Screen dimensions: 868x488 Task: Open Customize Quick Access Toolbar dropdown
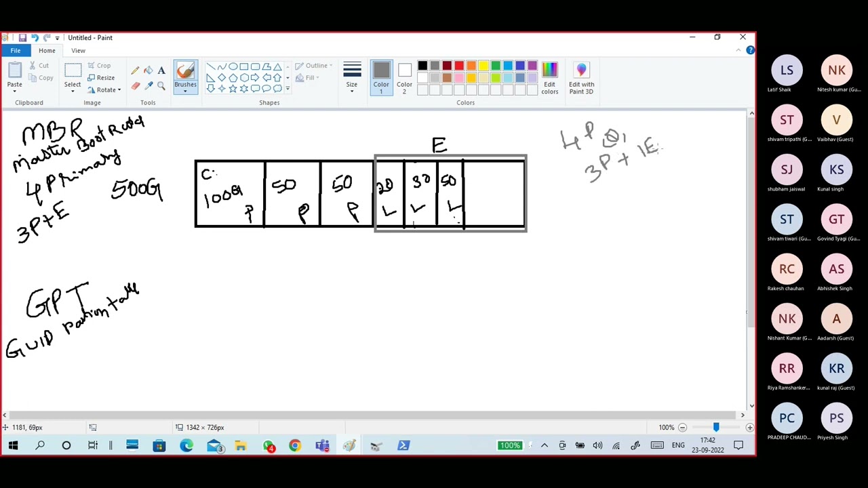tap(57, 38)
